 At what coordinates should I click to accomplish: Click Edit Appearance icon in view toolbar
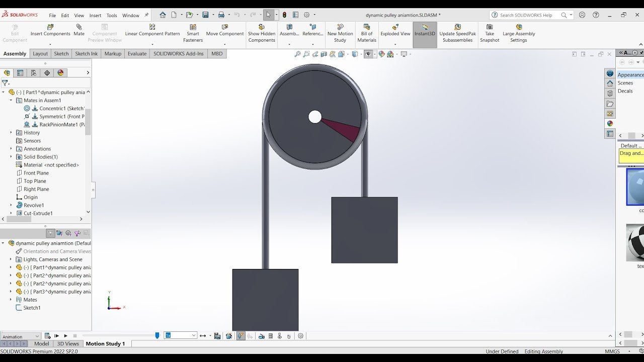[x=381, y=54]
